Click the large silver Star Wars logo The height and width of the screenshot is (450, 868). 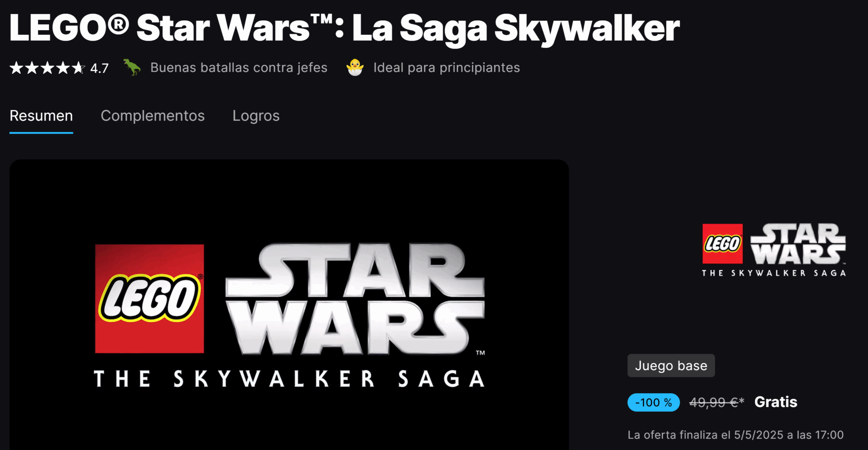coord(355,299)
